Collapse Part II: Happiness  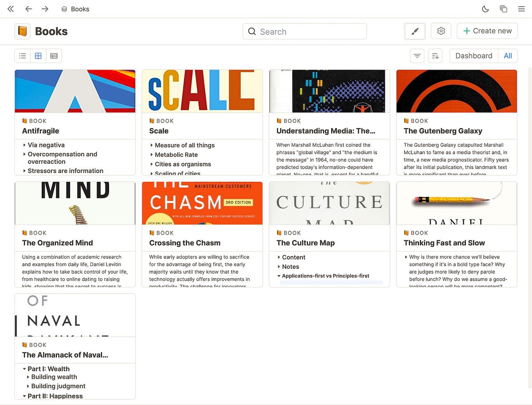[24, 396]
